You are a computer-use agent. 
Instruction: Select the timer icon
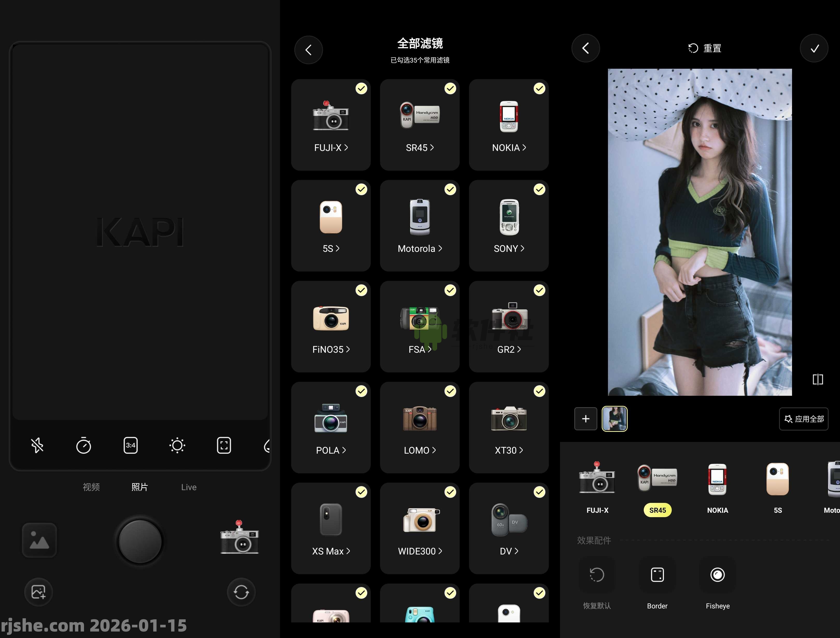(84, 445)
